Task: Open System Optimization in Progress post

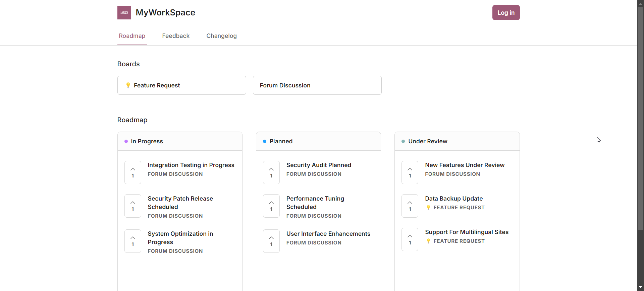Action: (x=180, y=238)
